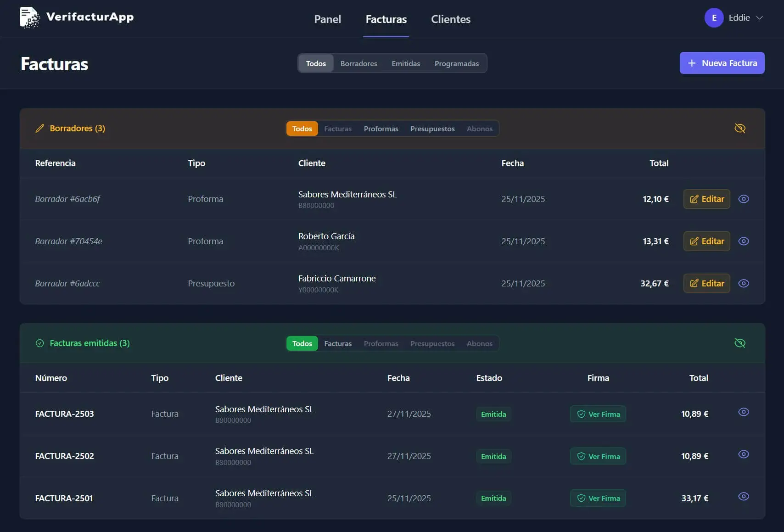Open the Panel navigation tab

(x=327, y=19)
